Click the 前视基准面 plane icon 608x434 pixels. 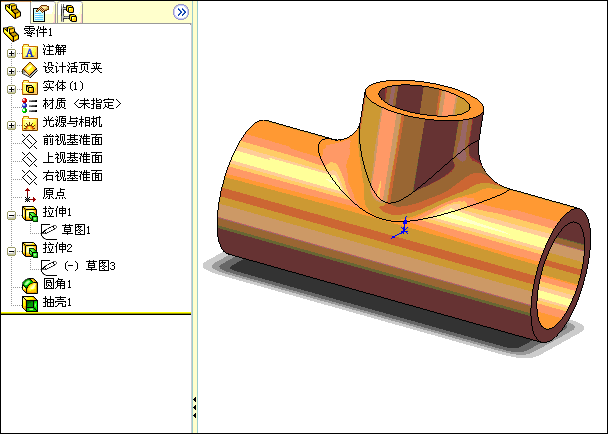29,141
